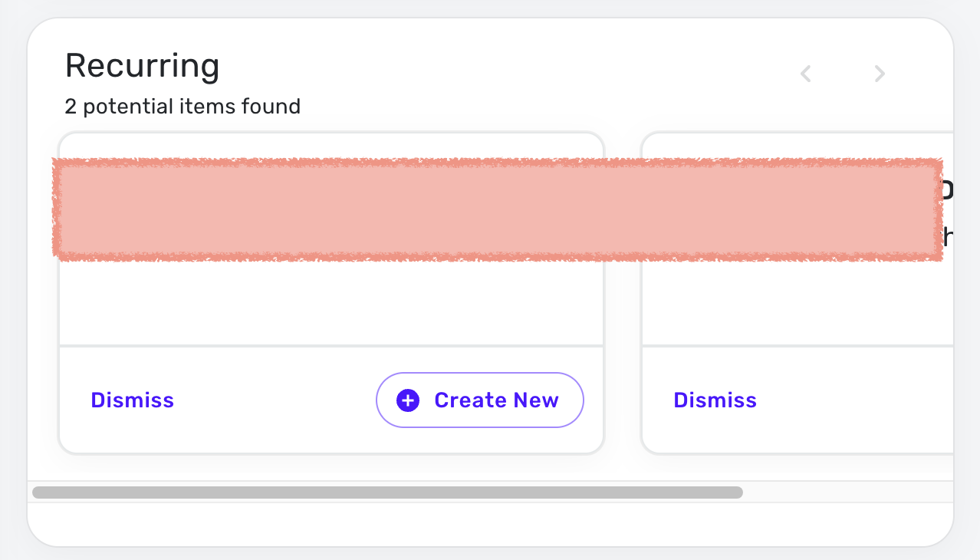Image resolution: width=980 pixels, height=560 pixels.
Task: Create a new recurring item from first card
Action: pyautogui.click(x=480, y=400)
